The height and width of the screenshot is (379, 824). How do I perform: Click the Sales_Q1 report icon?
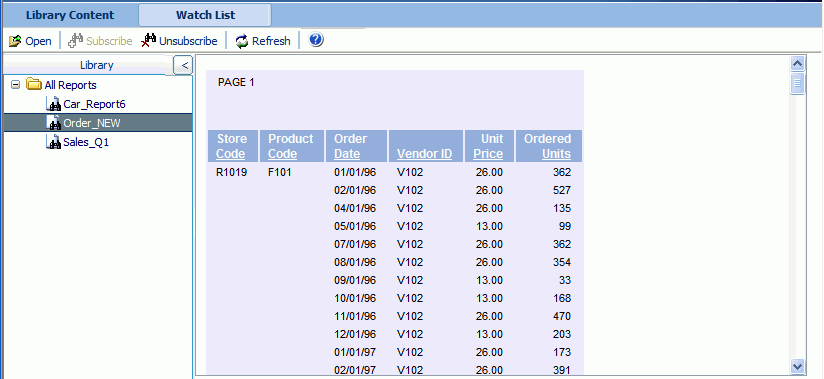(54, 142)
